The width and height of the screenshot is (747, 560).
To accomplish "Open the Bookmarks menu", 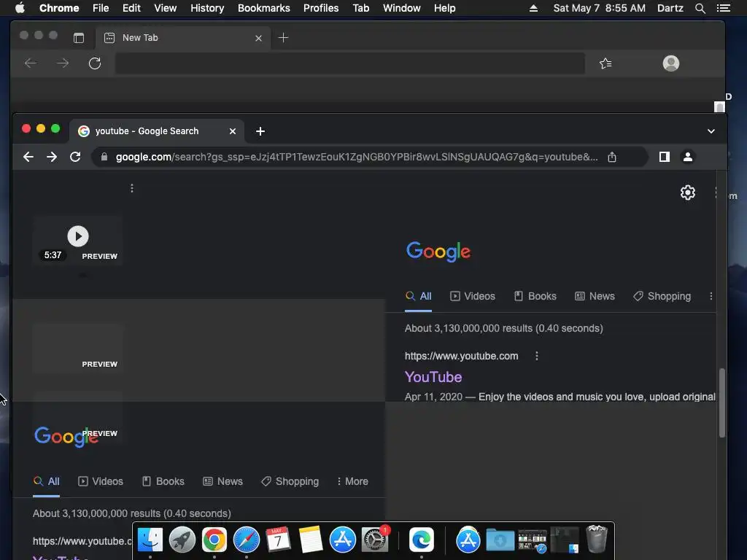I will pos(264,8).
